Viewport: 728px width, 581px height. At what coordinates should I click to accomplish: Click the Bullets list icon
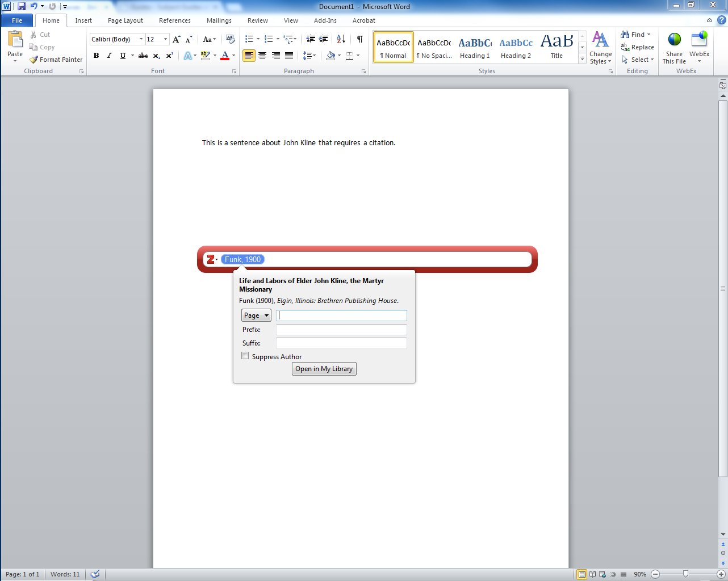click(x=249, y=39)
